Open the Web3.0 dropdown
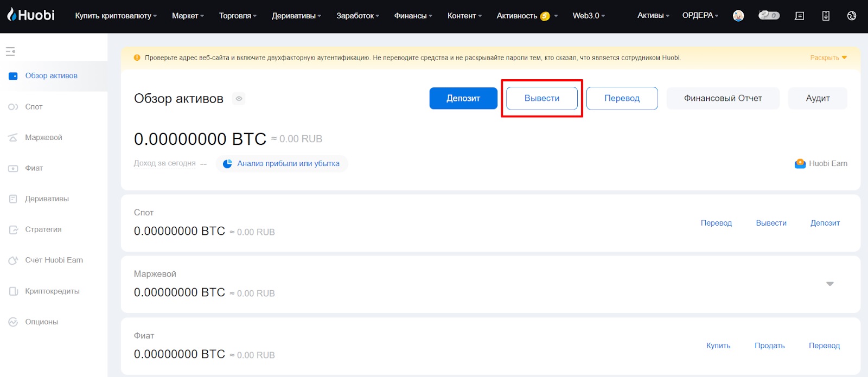Image resolution: width=868 pixels, height=377 pixels. pos(589,16)
